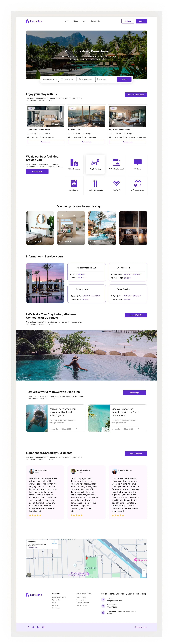Open the Instagram icon in footer
The width and height of the screenshot is (170, 644).
43,627
